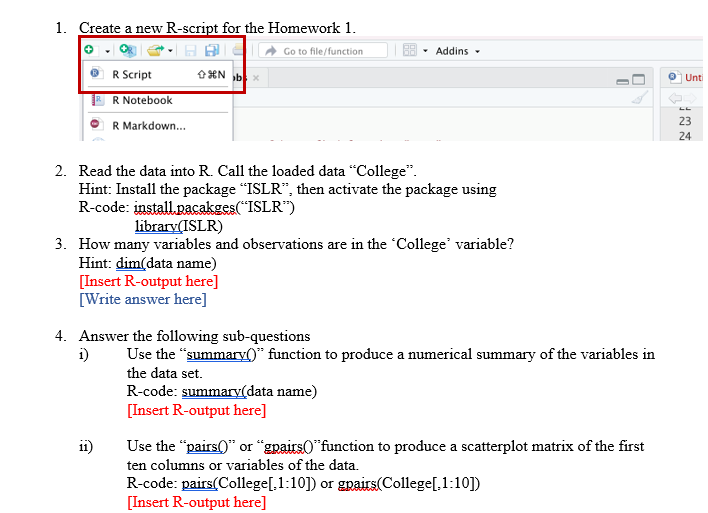The height and width of the screenshot is (513, 708).
Task: Click 'Create a new R-script for the Homework 1.'
Action: point(217,28)
